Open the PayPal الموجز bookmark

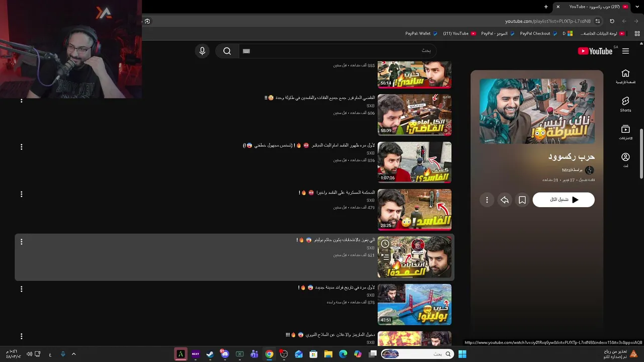pos(498,34)
